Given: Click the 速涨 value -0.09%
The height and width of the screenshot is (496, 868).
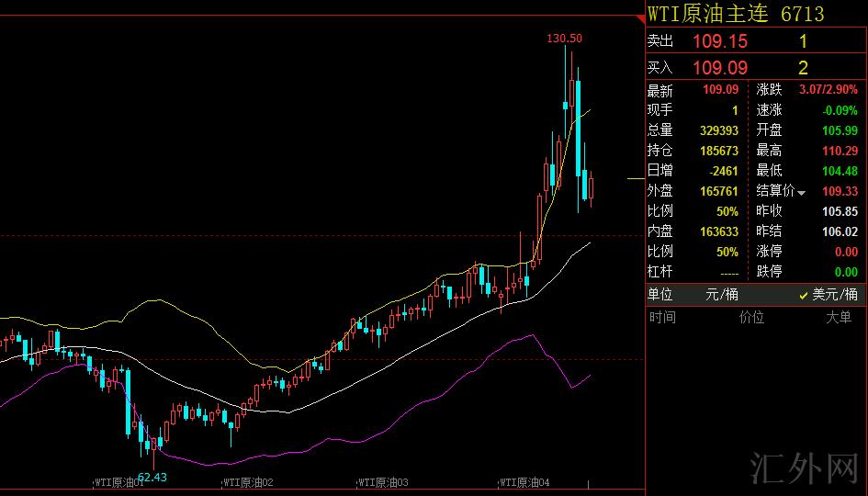Looking at the screenshot, I should [x=840, y=110].
